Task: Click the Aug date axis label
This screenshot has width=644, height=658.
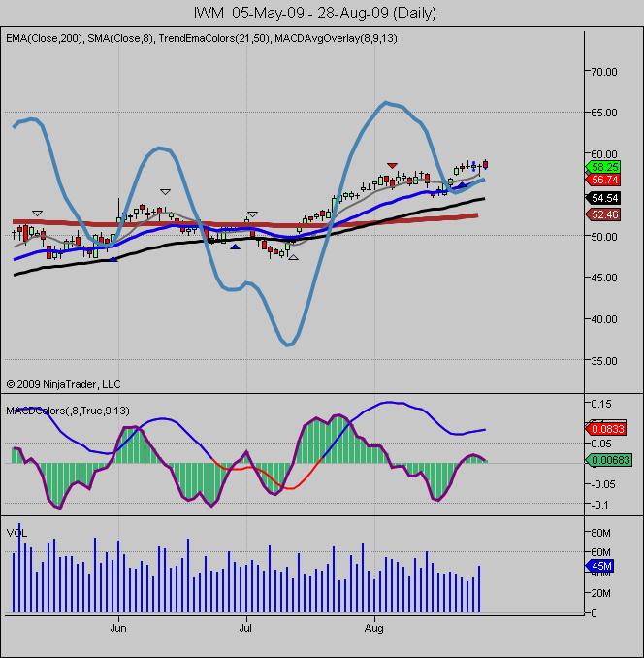Action: (x=373, y=628)
